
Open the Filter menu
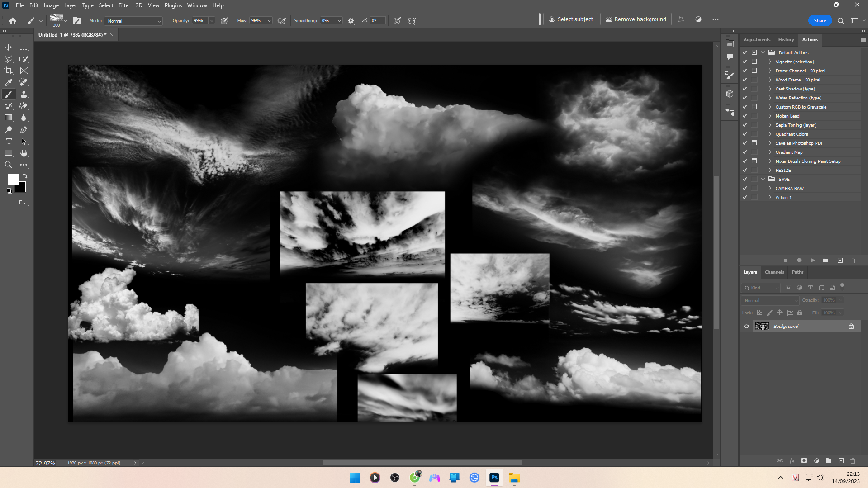pos(124,5)
